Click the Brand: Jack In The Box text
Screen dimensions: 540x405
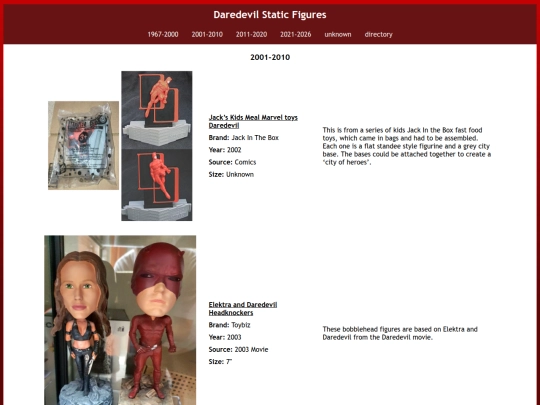click(x=243, y=138)
